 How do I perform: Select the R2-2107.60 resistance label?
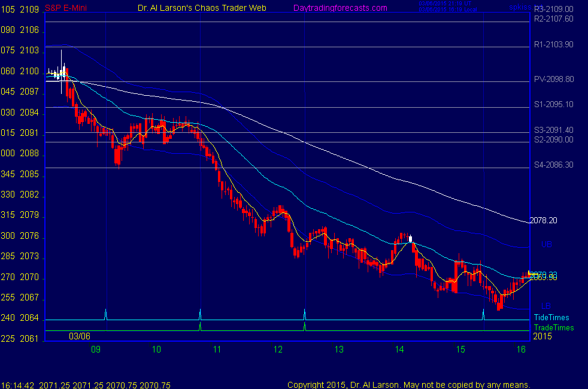pos(553,19)
